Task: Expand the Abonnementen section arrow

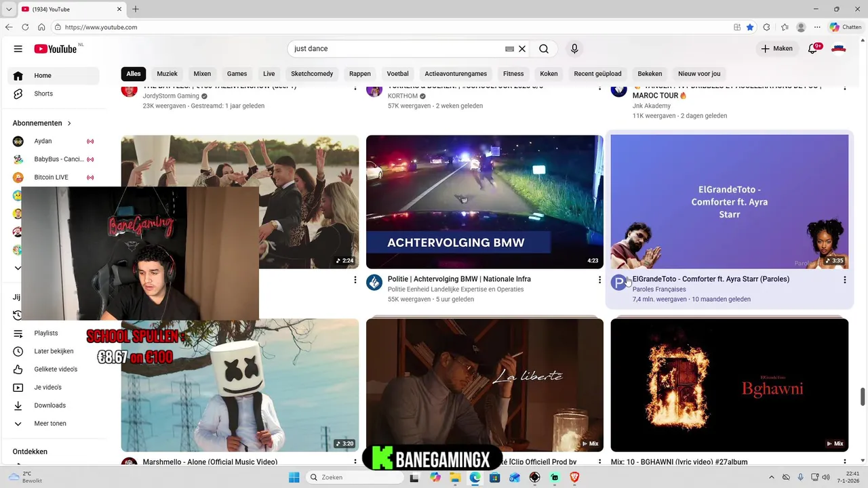Action: [69, 123]
